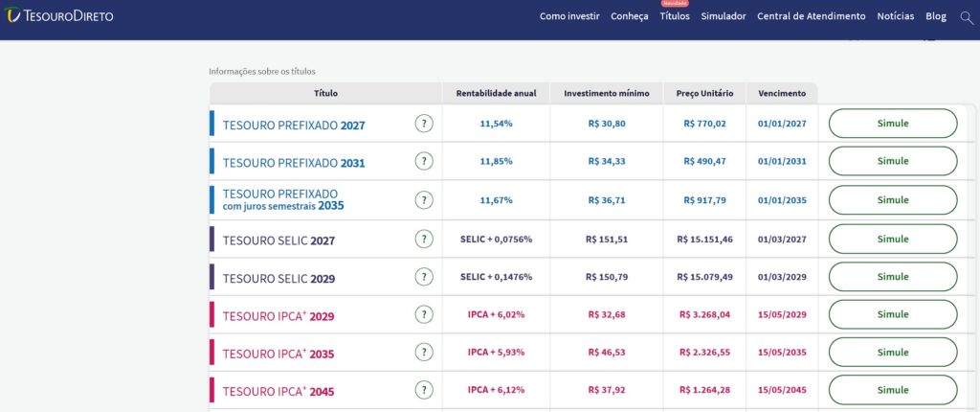Open the Notícias page
This screenshot has height=412, width=980.
(895, 16)
